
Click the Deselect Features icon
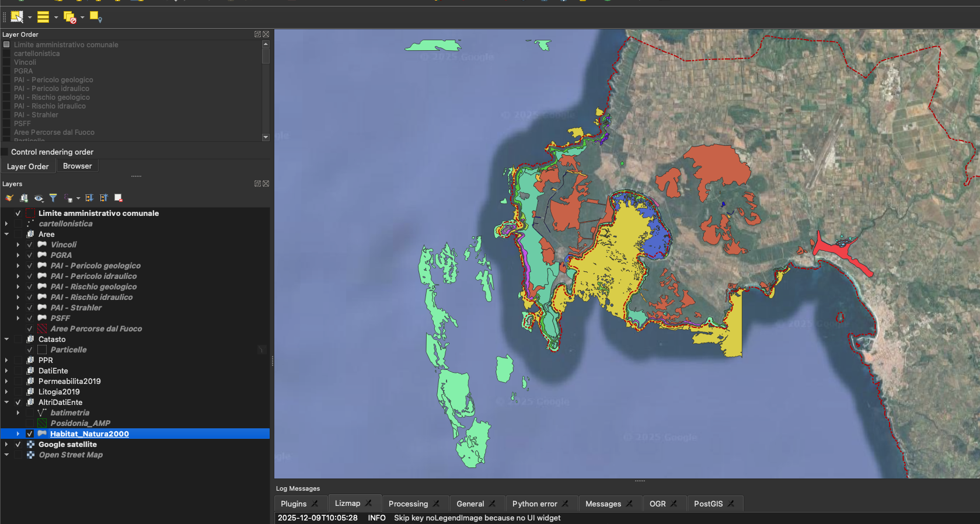coord(69,18)
